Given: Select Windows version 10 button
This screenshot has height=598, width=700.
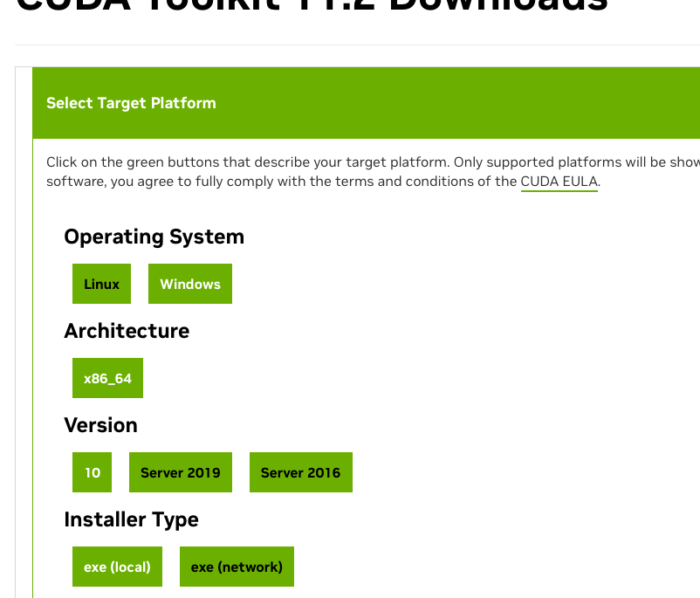Looking at the screenshot, I should click(92, 472).
